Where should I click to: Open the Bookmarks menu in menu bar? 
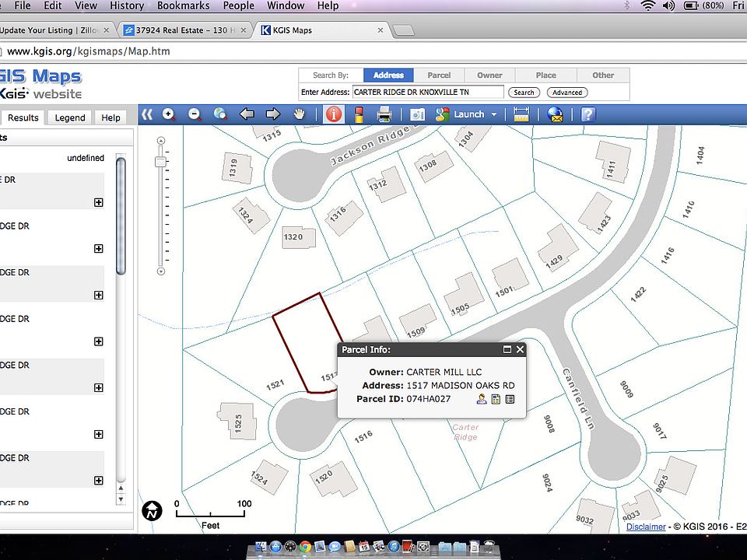coord(183,5)
